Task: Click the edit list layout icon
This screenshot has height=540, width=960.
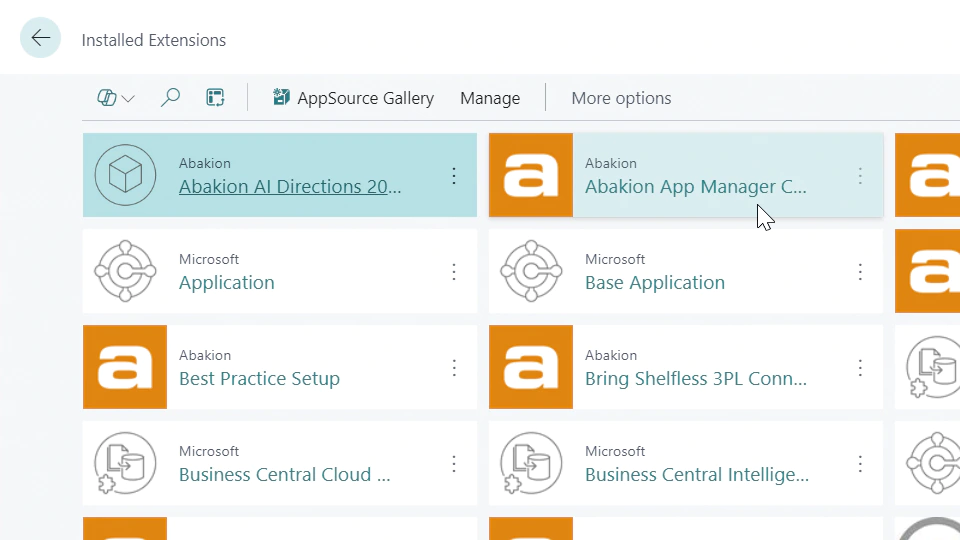Action: 216,98
